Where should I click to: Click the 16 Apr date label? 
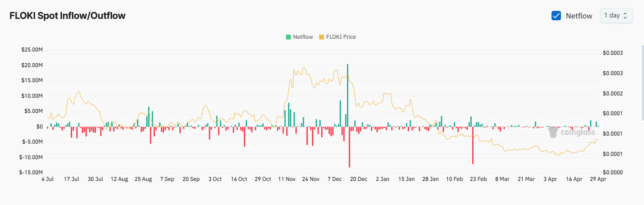(x=574, y=179)
